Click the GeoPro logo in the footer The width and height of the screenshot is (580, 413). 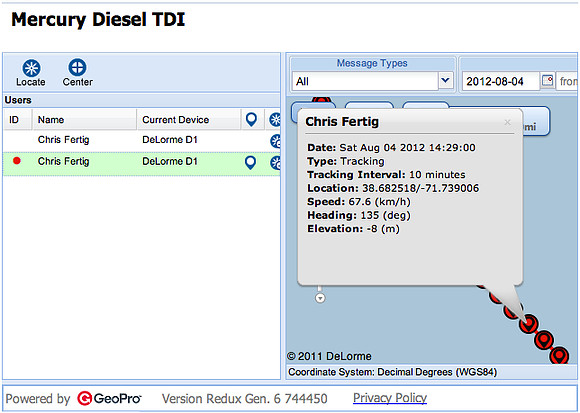pyautogui.click(x=109, y=398)
